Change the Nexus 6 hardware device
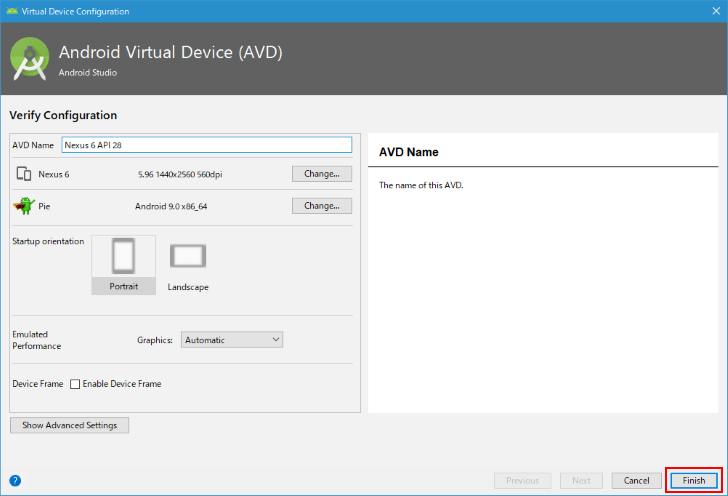 [x=322, y=174]
